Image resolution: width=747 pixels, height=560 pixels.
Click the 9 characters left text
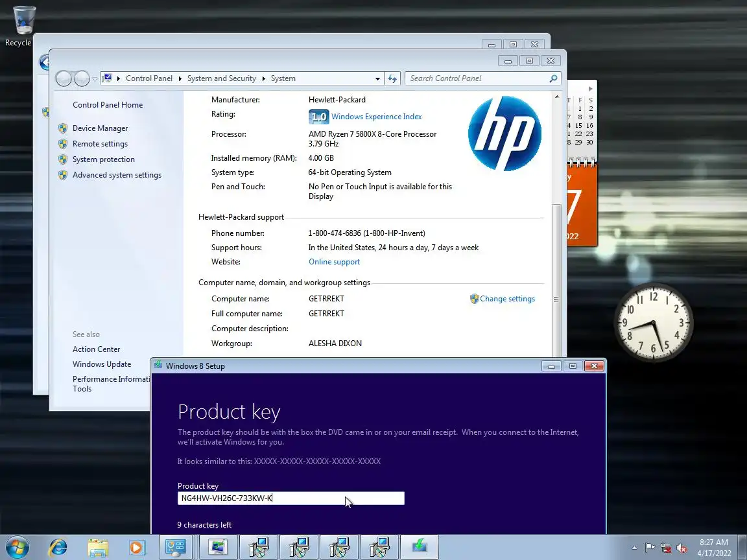point(204,525)
